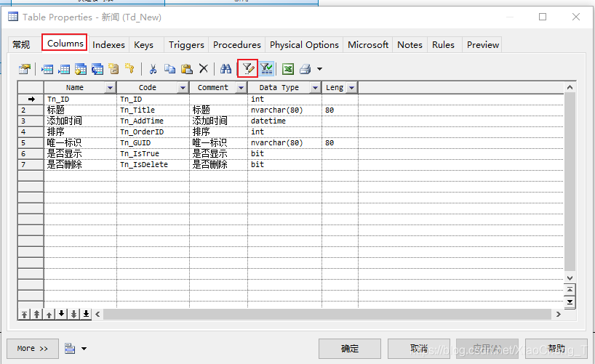This screenshot has width=595, height=364.
Task: Move row down one page
Action: [x=73, y=314]
